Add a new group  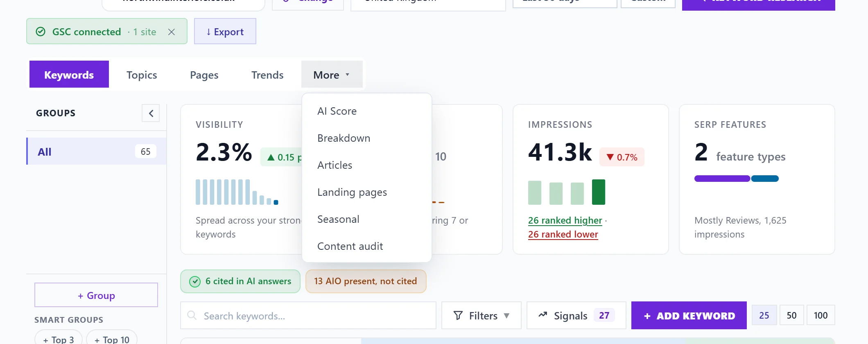[x=96, y=295]
